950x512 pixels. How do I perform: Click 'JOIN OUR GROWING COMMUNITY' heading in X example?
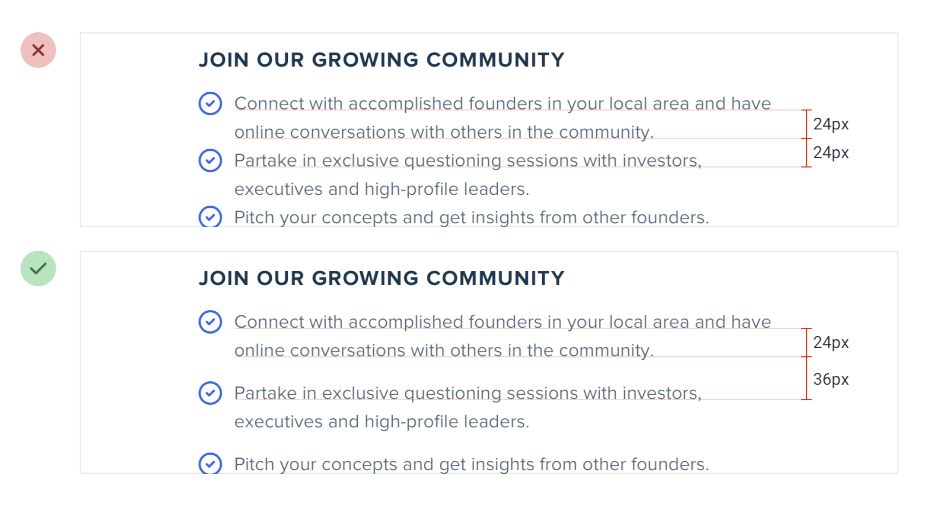point(381,60)
